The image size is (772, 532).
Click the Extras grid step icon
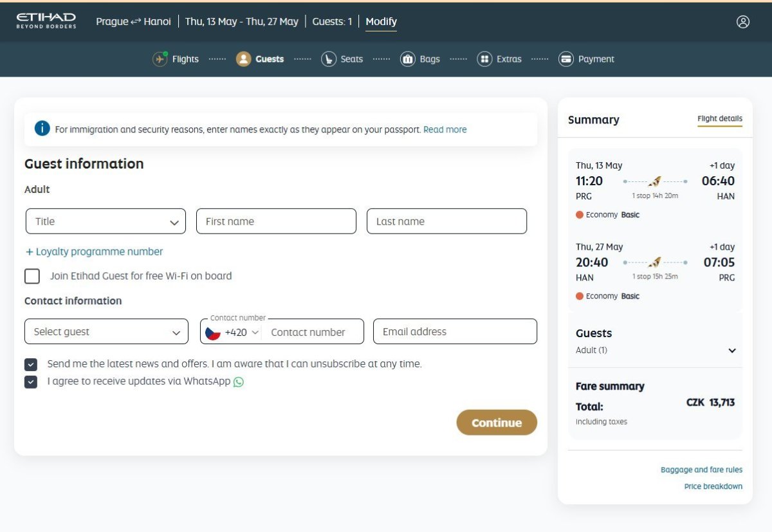point(484,59)
